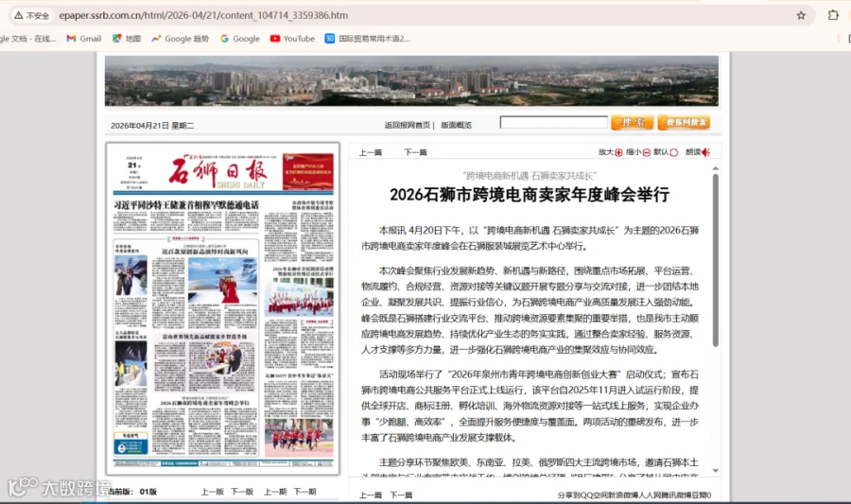
Task: Open the Gmail bookmark
Action: point(83,39)
